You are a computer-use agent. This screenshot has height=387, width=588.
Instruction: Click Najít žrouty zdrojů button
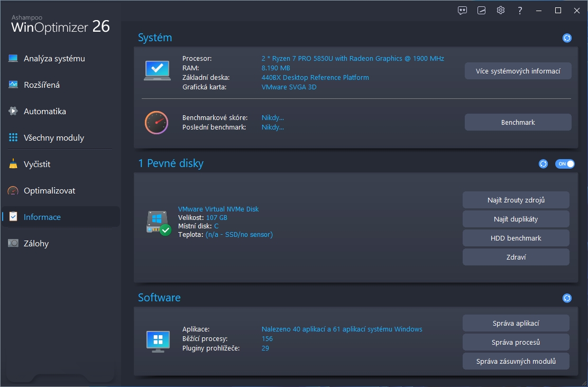point(516,200)
